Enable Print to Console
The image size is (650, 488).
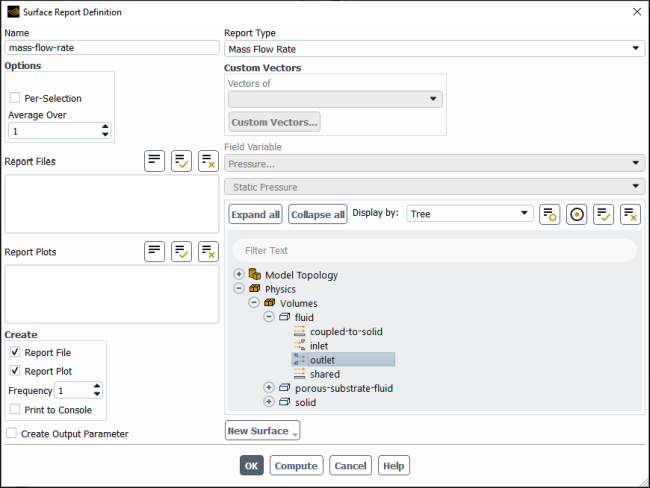click(15, 409)
